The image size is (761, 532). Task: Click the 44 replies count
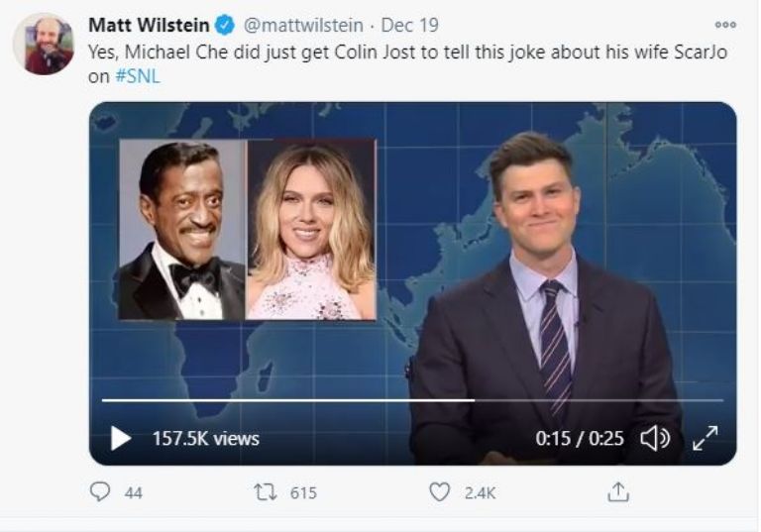pos(133,492)
